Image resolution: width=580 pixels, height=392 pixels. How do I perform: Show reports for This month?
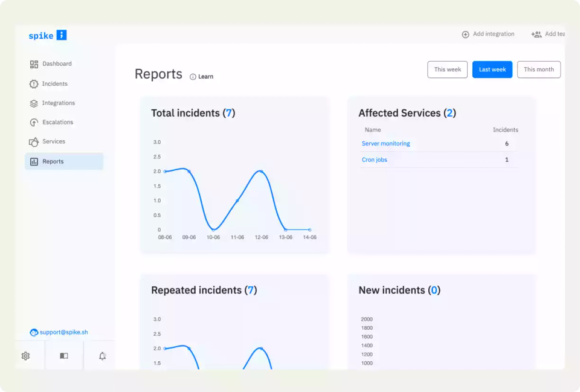[538, 69]
